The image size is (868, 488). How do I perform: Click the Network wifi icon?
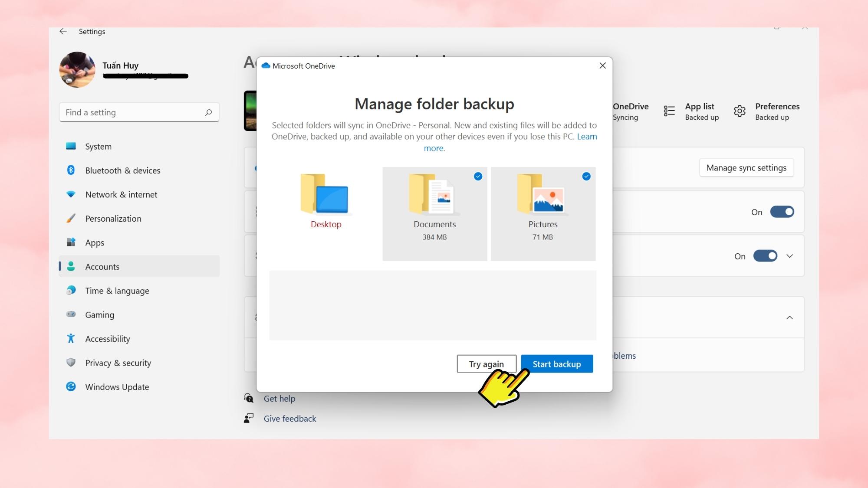point(71,194)
